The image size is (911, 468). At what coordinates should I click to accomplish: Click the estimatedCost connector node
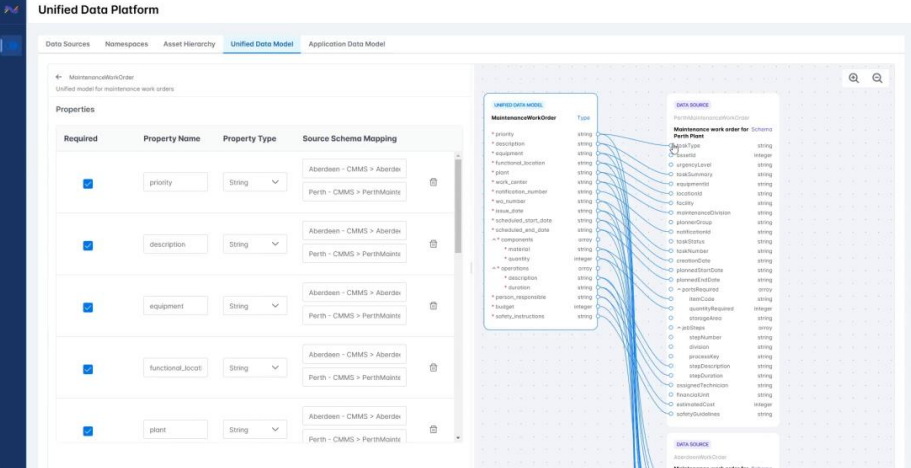click(x=671, y=404)
